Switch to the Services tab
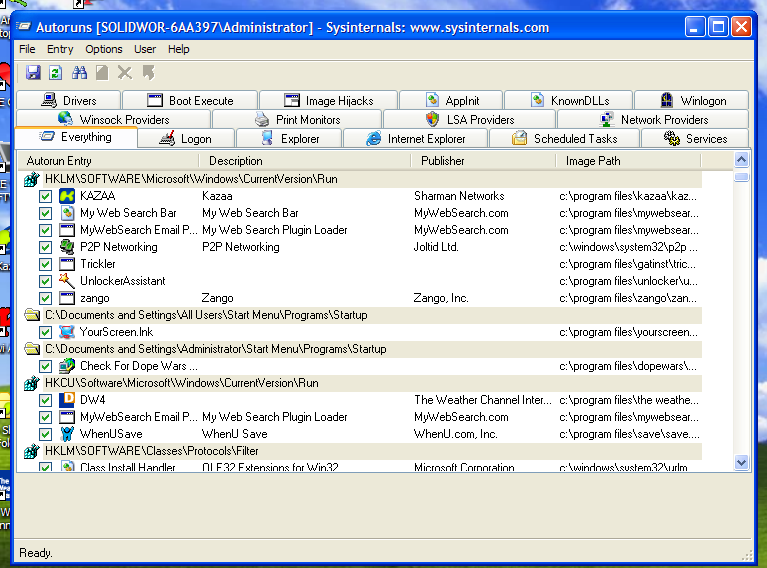 click(695, 139)
